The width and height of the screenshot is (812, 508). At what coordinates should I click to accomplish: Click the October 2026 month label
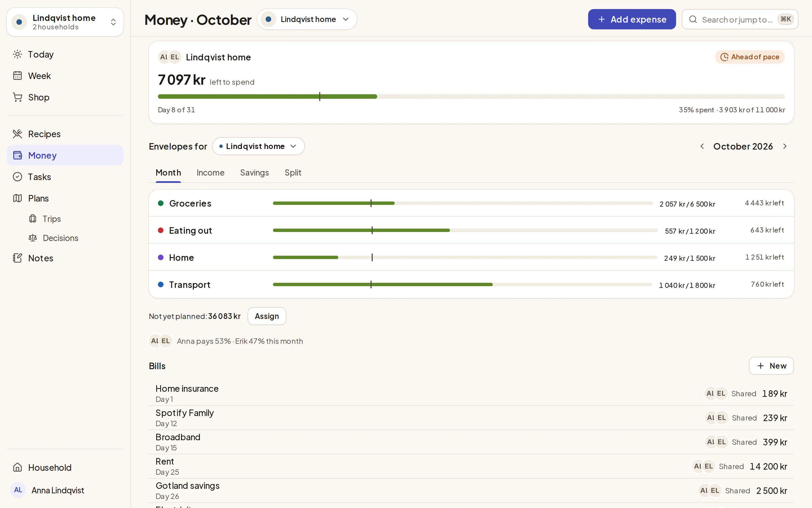pos(743,146)
